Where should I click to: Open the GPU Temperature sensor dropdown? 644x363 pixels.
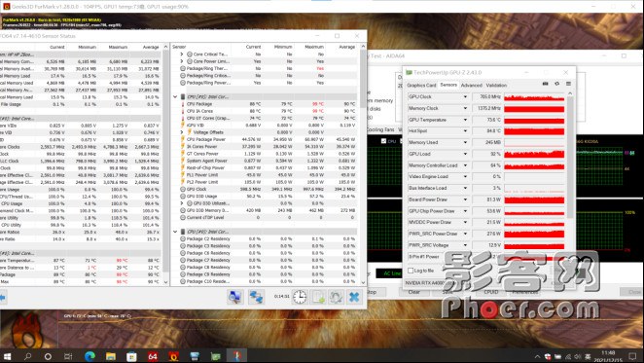point(465,120)
